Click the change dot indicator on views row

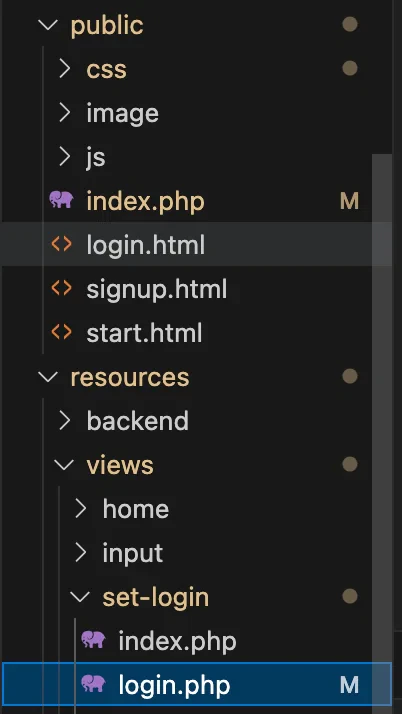(350, 464)
